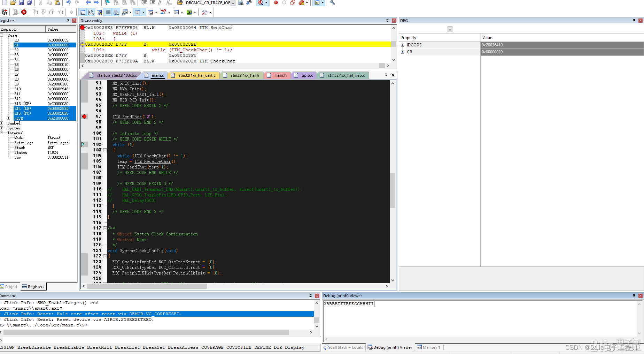Click the Step over icon
This screenshot has height=354, width=644.
pos(44,12)
